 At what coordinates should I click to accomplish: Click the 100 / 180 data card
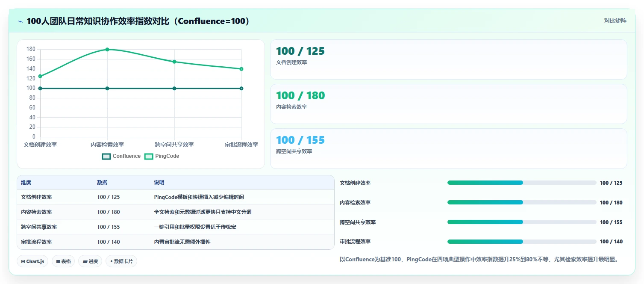(x=449, y=104)
